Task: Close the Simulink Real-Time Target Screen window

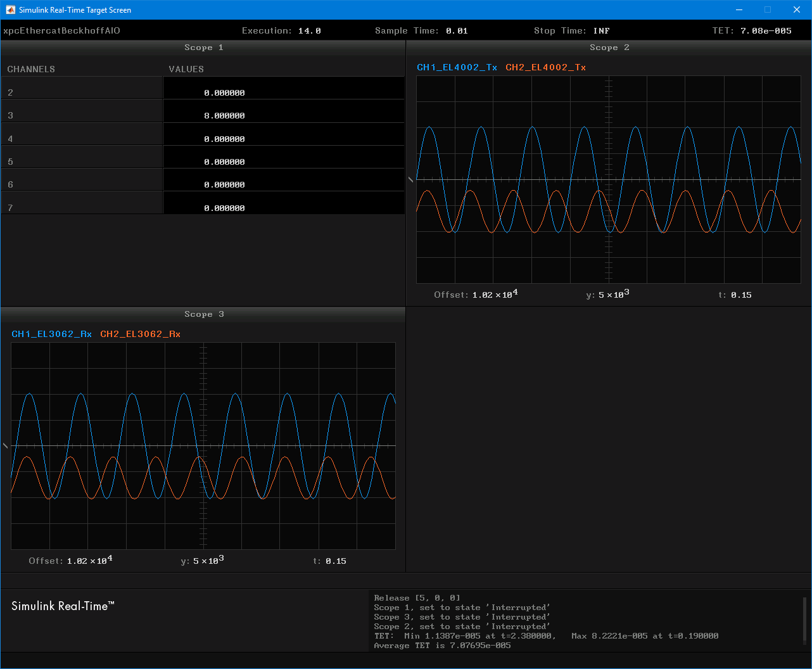Action: click(797, 10)
